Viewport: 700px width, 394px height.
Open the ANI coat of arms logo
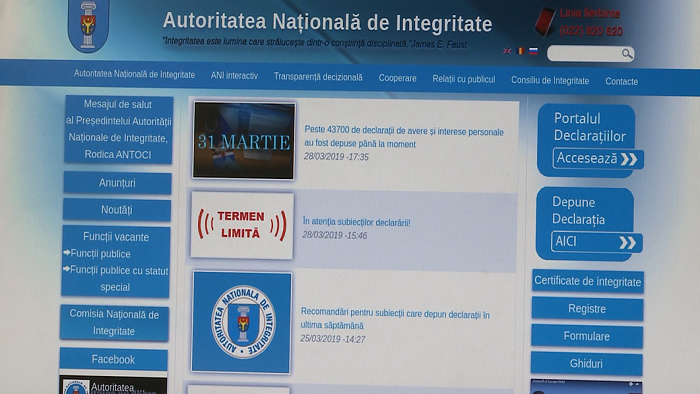(x=88, y=26)
